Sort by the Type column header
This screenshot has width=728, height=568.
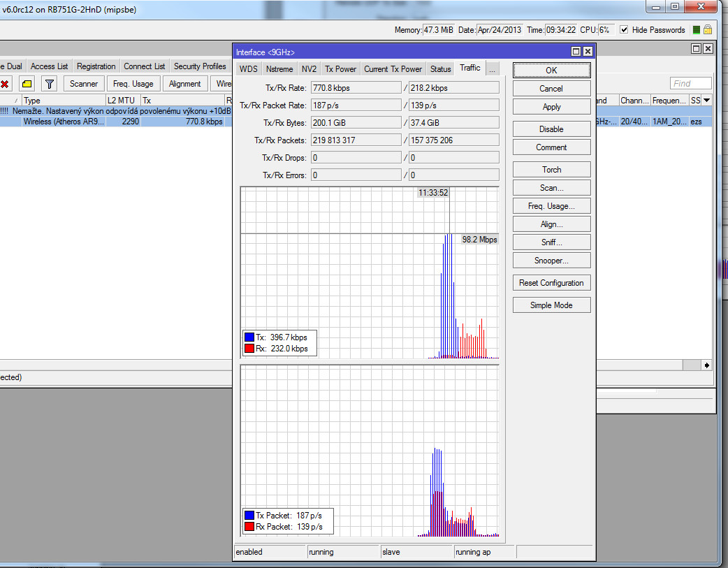point(64,101)
